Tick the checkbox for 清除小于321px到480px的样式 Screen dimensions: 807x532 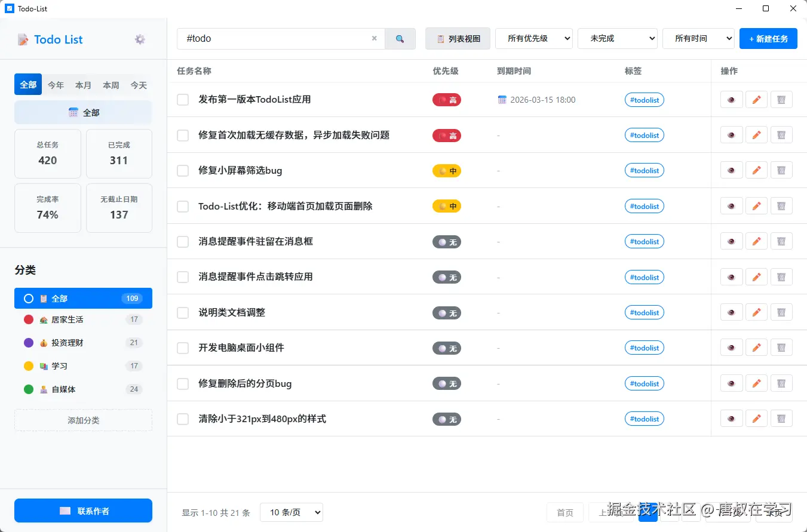182,419
